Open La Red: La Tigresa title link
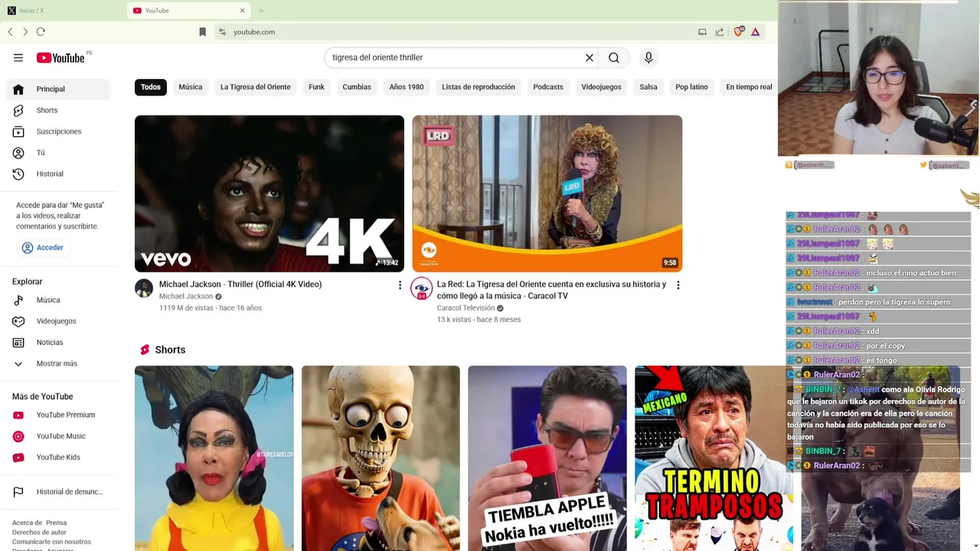 tap(551, 290)
